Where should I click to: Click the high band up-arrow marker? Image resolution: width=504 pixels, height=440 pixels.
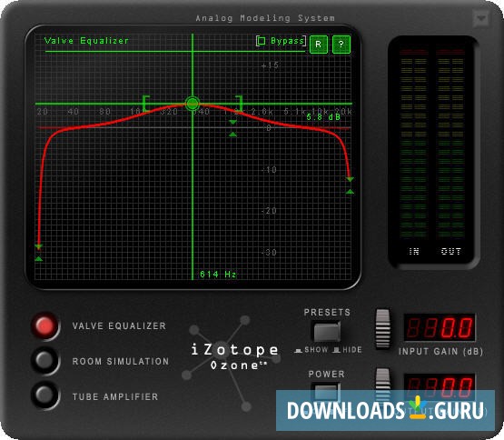tap(350, 192)
